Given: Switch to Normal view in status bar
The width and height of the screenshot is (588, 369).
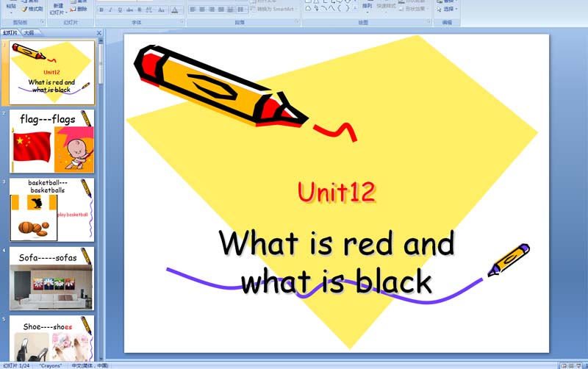Looking at the screenshot, I should pyautogui.click(x=564, y=365).
